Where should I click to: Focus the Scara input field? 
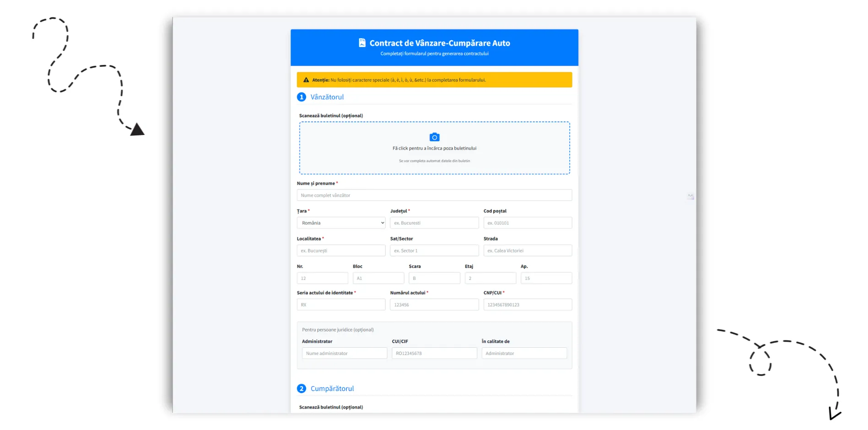coord(434,278)
